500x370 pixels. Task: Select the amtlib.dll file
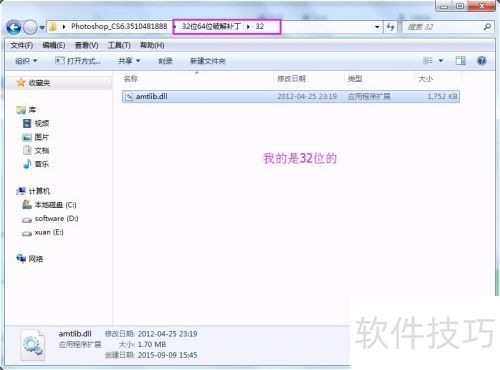click(x=291, y=96)
